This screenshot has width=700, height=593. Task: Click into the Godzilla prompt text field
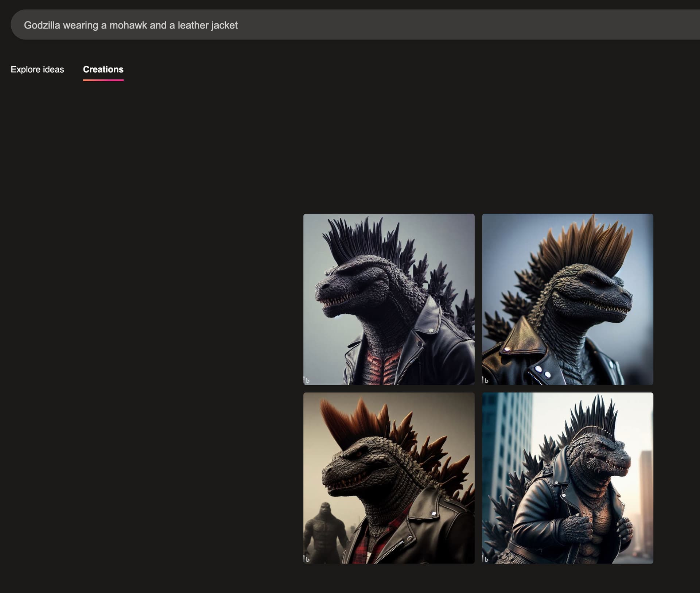click(x=328, y=25)
